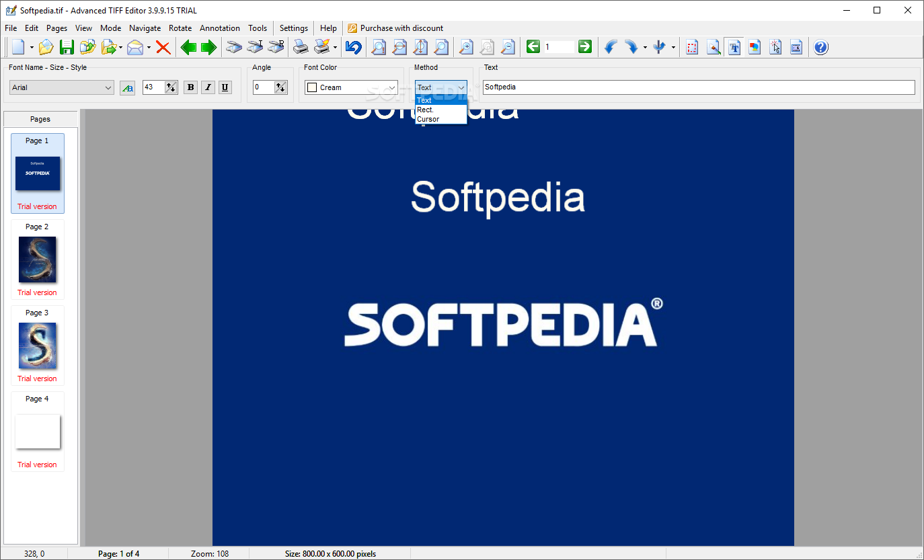
Task: Go to previous page with small green arrow
Action: pos(533,46)
